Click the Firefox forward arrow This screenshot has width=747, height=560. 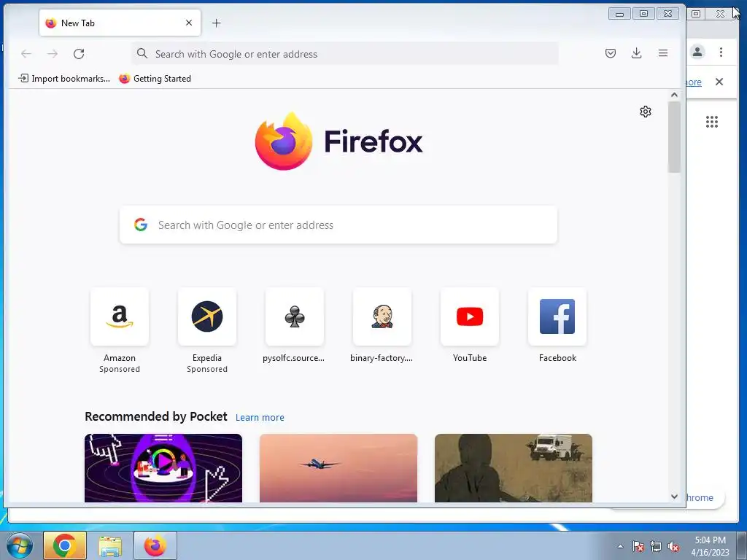53,54
